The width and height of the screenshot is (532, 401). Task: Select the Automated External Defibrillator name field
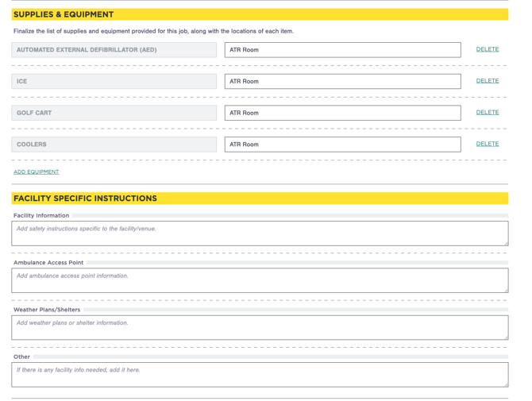point(114,50)
